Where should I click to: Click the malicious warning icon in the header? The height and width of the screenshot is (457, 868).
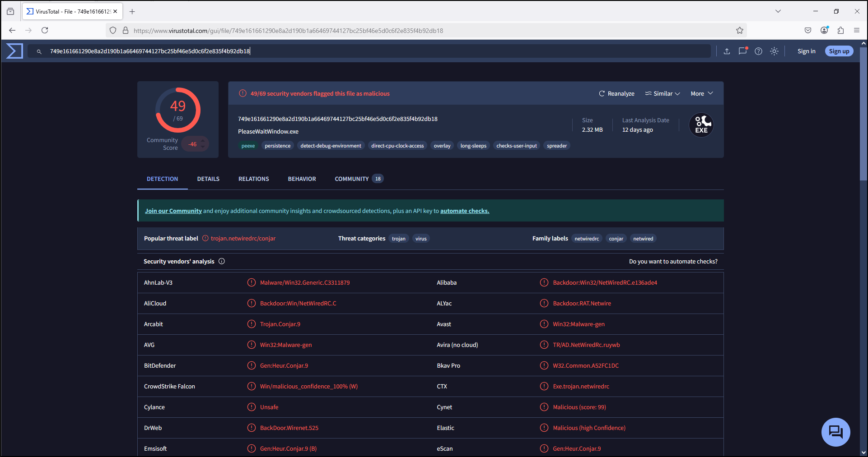point(243,93)
